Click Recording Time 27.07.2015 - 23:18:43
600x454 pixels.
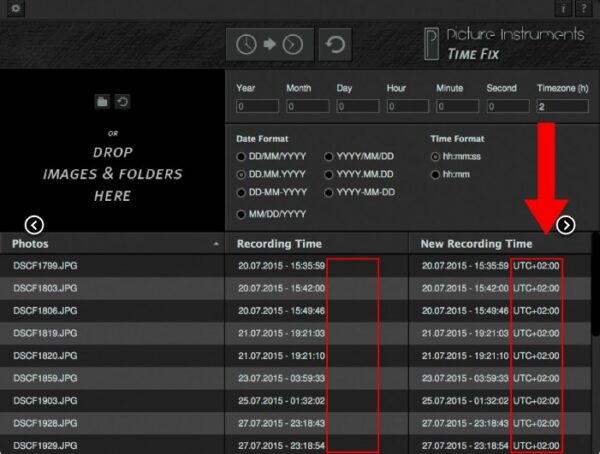pos(281,423)
